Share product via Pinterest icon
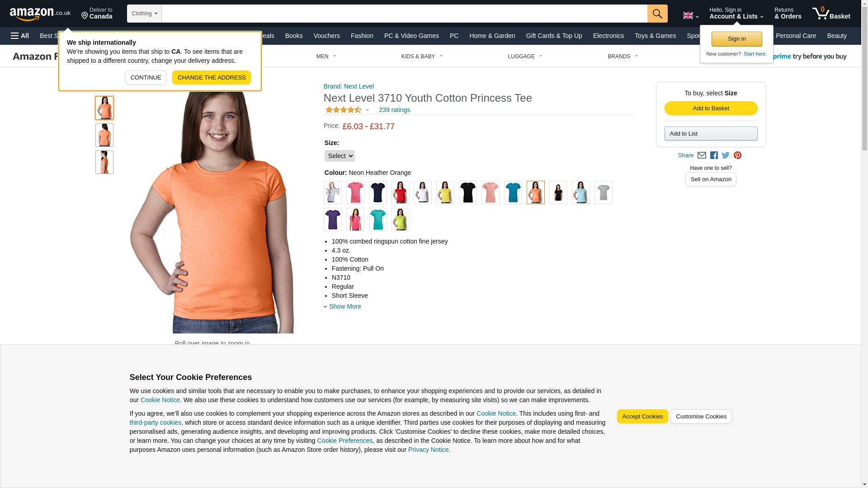Viewport: 868px width, 488px height. [x=737, y=155]
